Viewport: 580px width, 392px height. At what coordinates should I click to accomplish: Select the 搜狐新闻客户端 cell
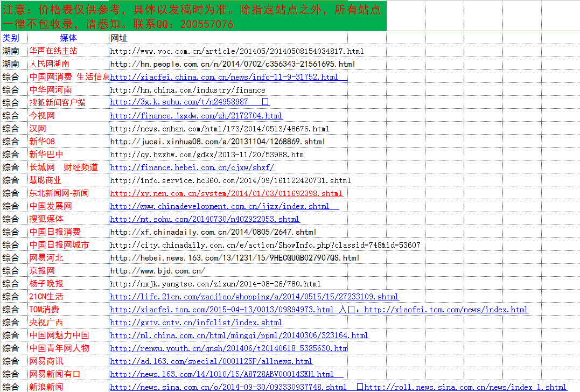[68, 102]
